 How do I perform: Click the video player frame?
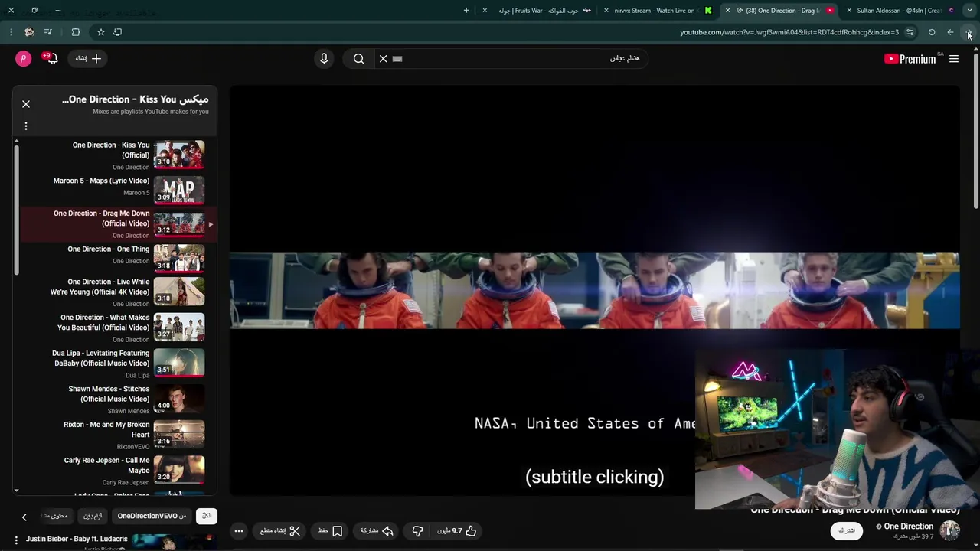click(x=594, y=291)
